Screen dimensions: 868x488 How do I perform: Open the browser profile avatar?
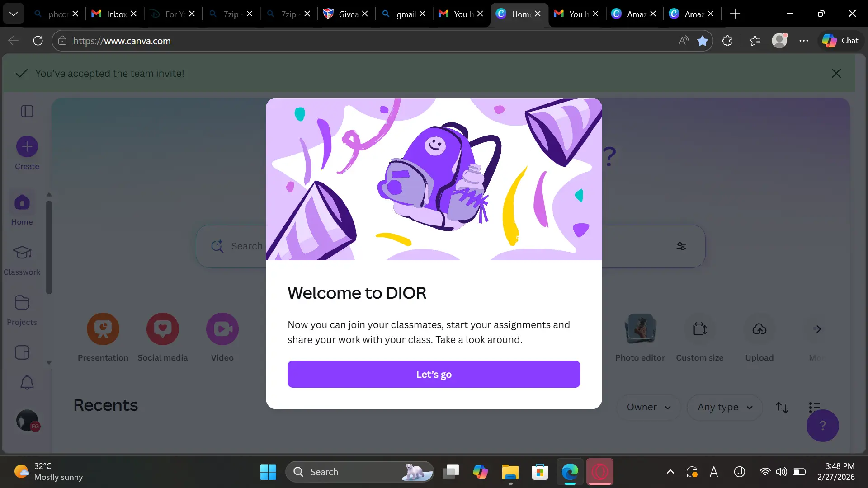coord(779,41)
